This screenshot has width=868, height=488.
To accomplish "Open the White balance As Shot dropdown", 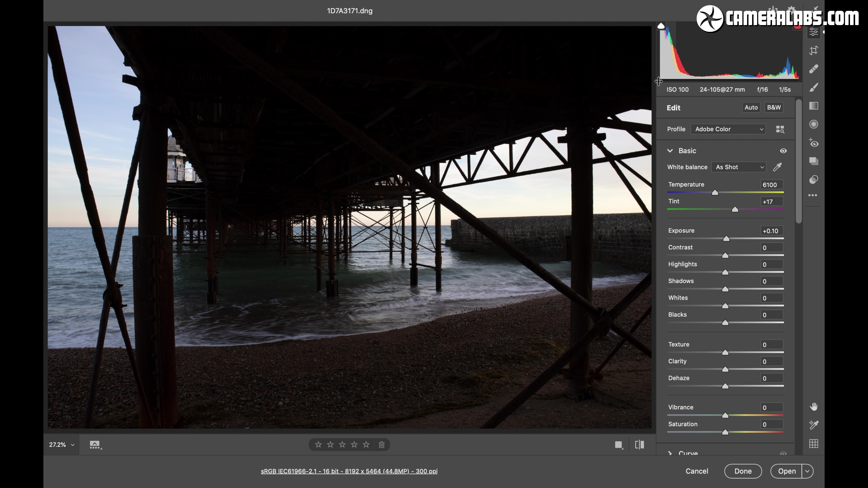I will pos(739,167).
